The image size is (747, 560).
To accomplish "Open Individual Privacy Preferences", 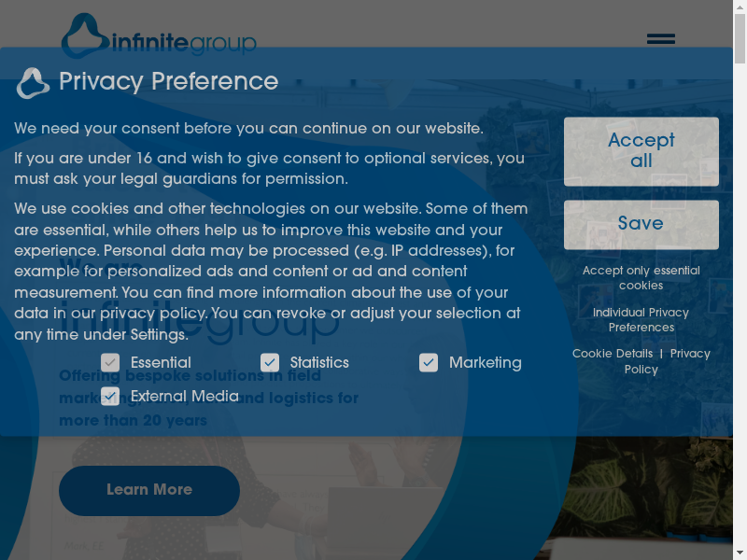I will point(641,320).
